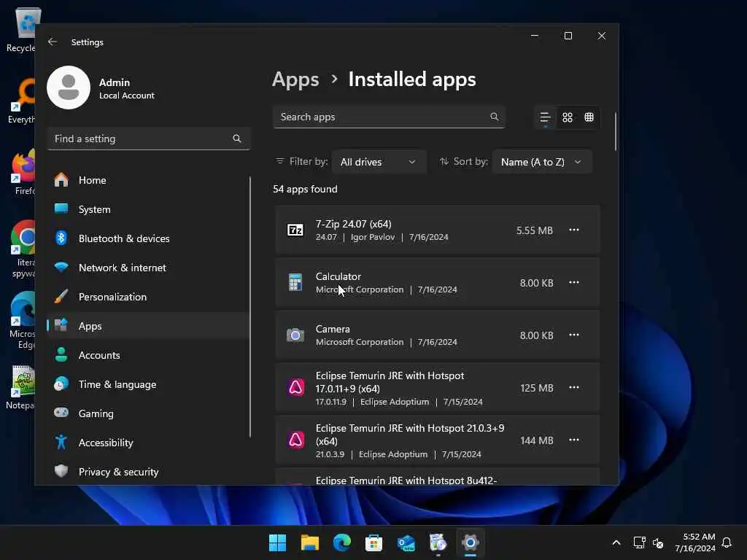The width and height of the screenshot is (747, 560).
Task: Click the '125 MB' size value
Action: coord(537,388)
